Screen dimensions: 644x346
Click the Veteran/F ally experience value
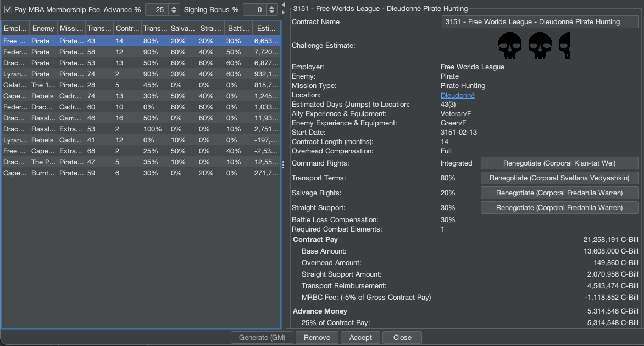click(x=456, y=113)
